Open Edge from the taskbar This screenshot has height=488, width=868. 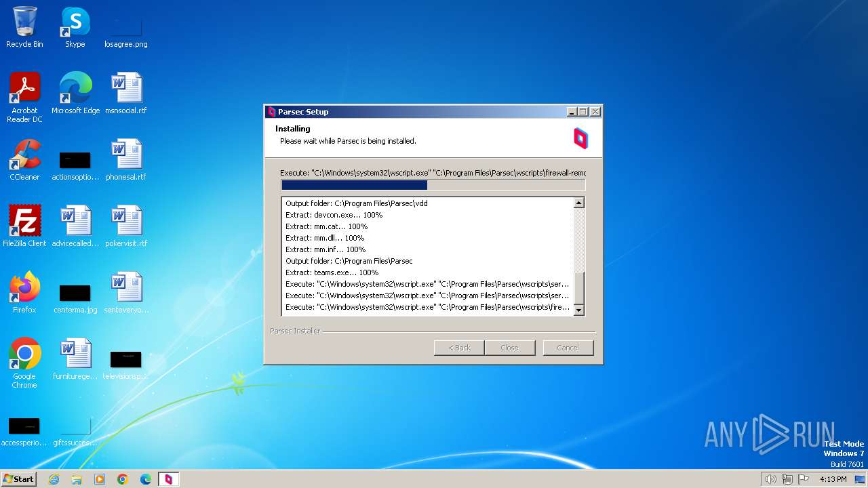[146, 479]
